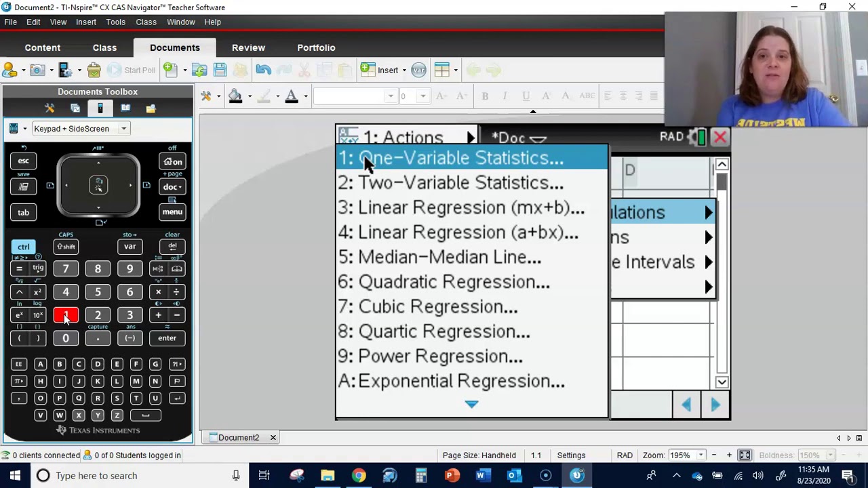Click the fit-to-window zoom icon
868x488 pixels.
point(745,455)
